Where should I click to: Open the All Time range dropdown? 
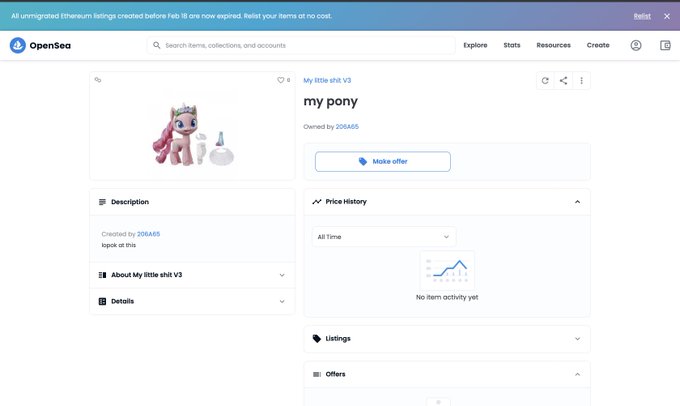point(384,237)
